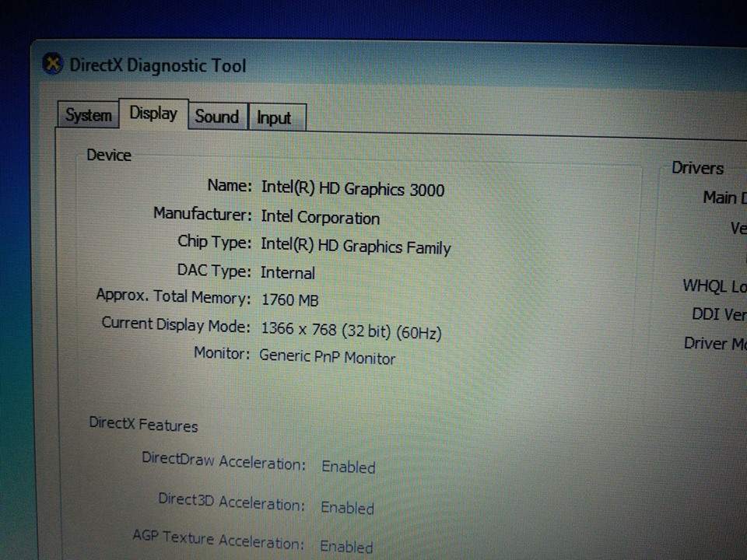Click the Chip Type: label
This screenshot has height=560, width=747.
pos(214,242)
